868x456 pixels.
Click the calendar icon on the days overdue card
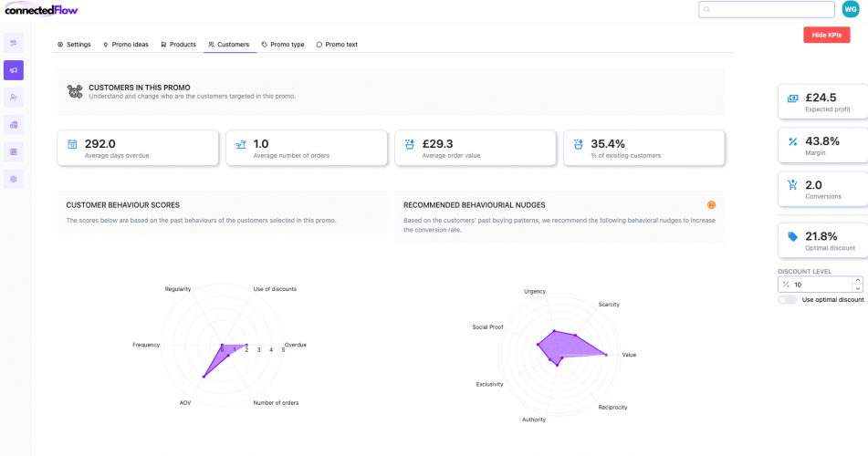tap(72, 144)
